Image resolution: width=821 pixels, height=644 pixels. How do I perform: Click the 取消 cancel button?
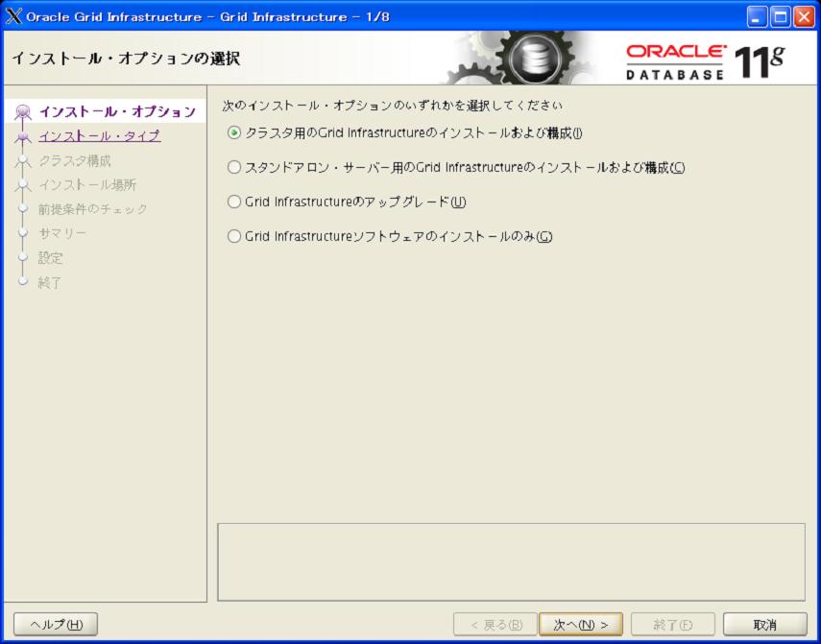click(x=765, y=624)
